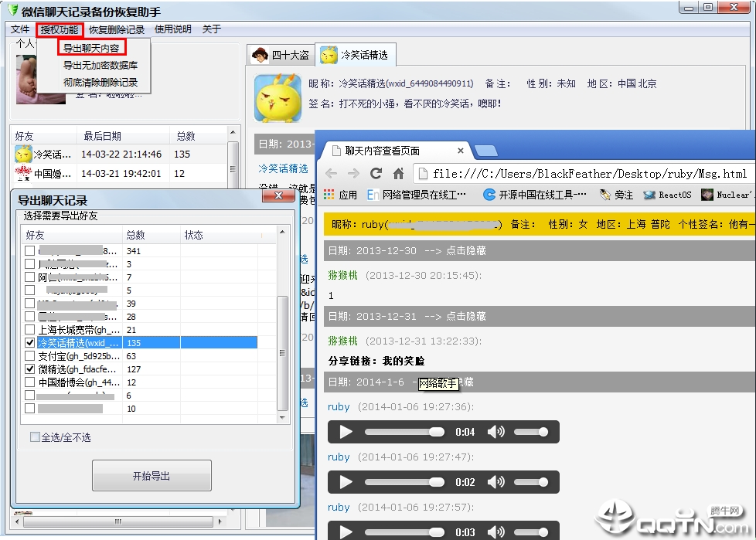
Task: Adjust the 0:04 audio volume slider
Action: 530,432
